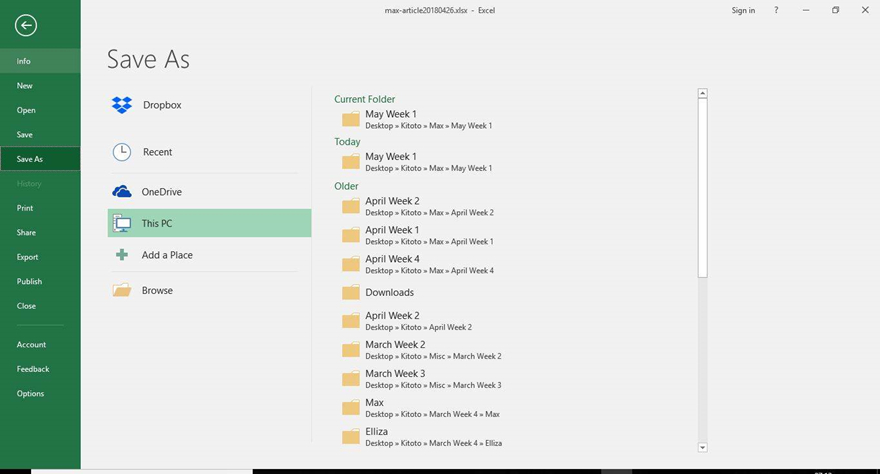
Task: Click the Recent clock icon
Action: [x=122, y=152]
